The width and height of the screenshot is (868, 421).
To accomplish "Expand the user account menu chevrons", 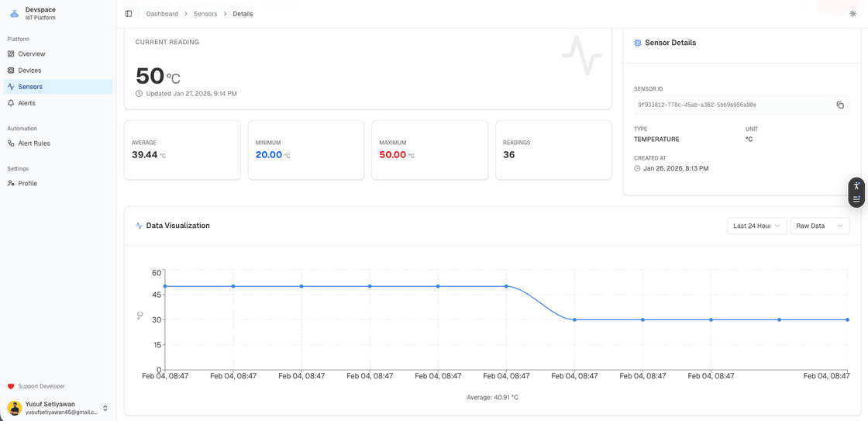I will 105,409.
